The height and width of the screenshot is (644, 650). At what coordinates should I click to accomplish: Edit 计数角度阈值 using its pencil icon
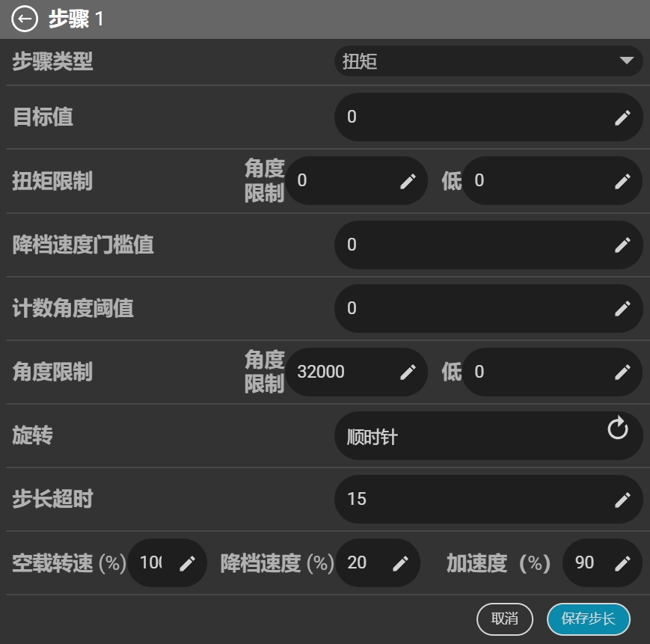[622, 309]
